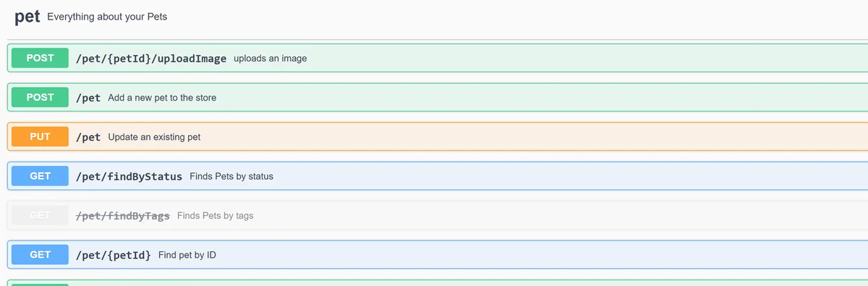868x286 pixels.
Task: Click "Everything about your Pets" description
Action: [x=107, y=16]
